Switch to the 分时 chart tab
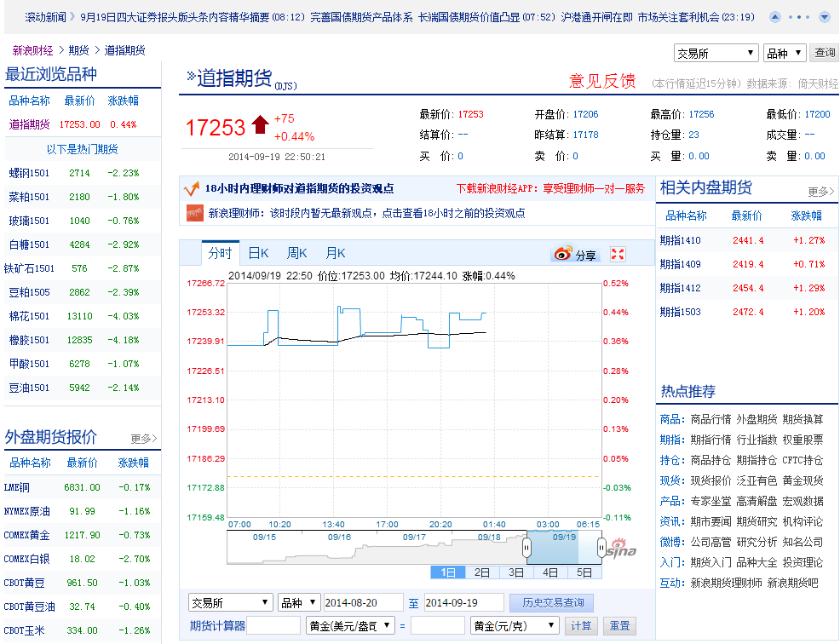Screen dimensions: 840x644 pyautogui.click(x=220, y=253)
